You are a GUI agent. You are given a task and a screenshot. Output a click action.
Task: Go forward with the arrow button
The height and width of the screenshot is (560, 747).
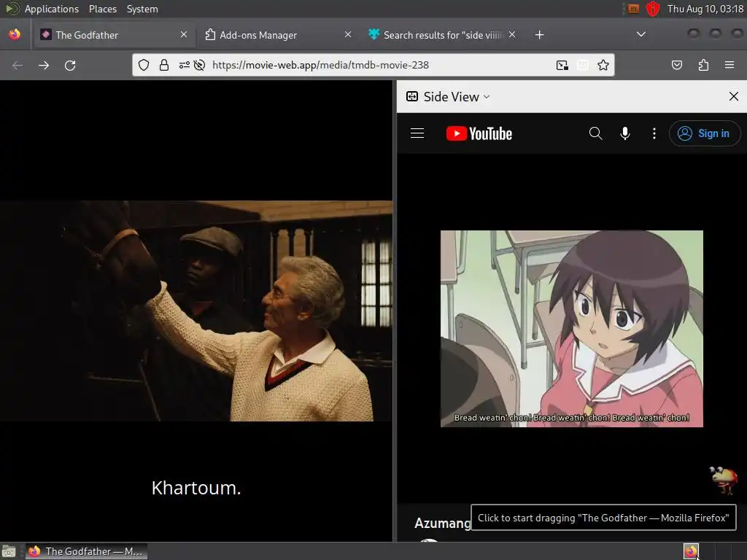44,65
